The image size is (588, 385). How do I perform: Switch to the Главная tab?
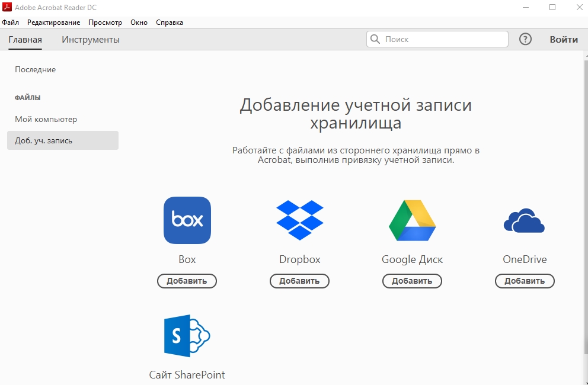(x=25, y=39)
